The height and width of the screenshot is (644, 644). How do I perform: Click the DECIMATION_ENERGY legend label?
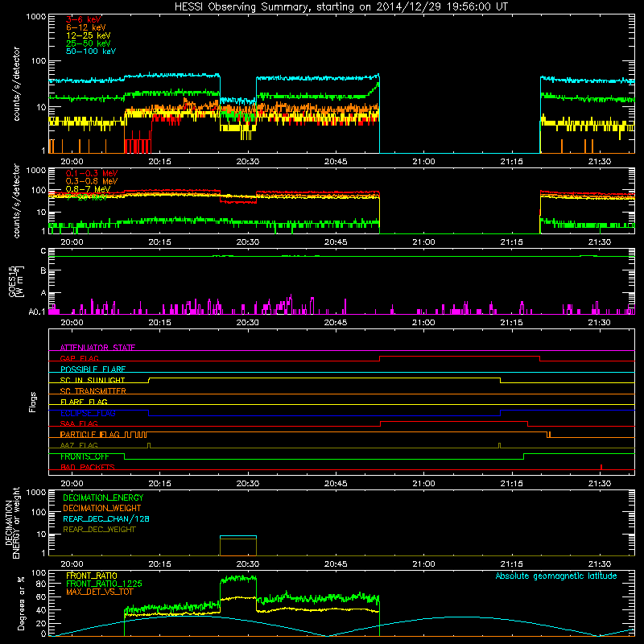pos(103,497)
